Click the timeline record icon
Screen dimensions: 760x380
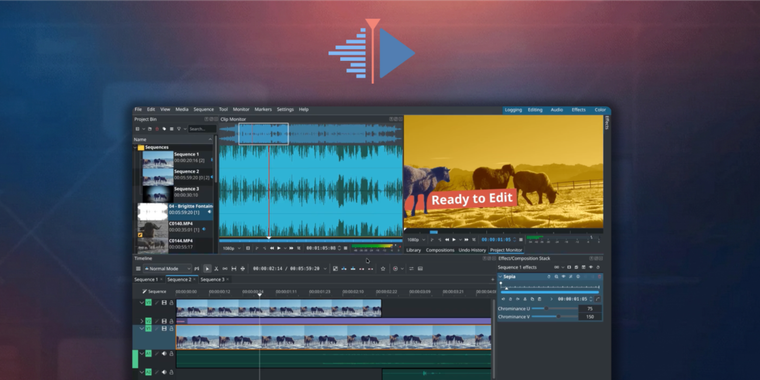click(395, 269)
